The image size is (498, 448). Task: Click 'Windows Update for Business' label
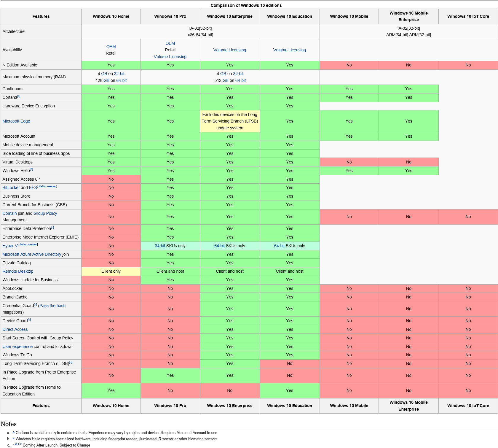click(30, 280)
